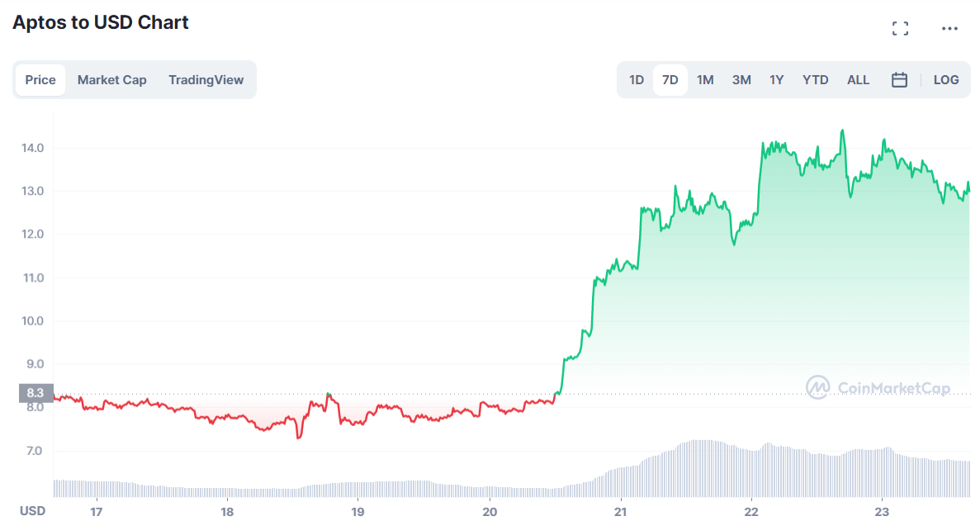
Task: Choose the 1M time range
Action: pyautogui.click(x=705, y=80)
